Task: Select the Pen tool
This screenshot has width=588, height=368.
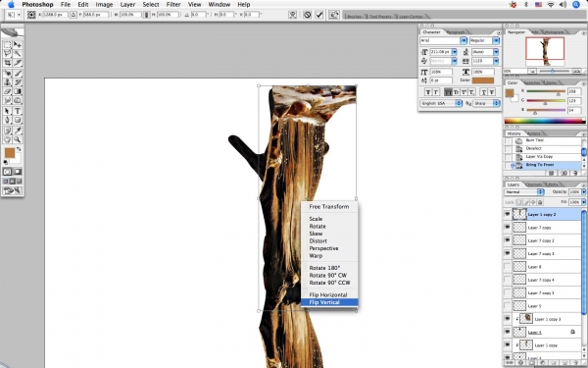Action: (x=7, y=120)
